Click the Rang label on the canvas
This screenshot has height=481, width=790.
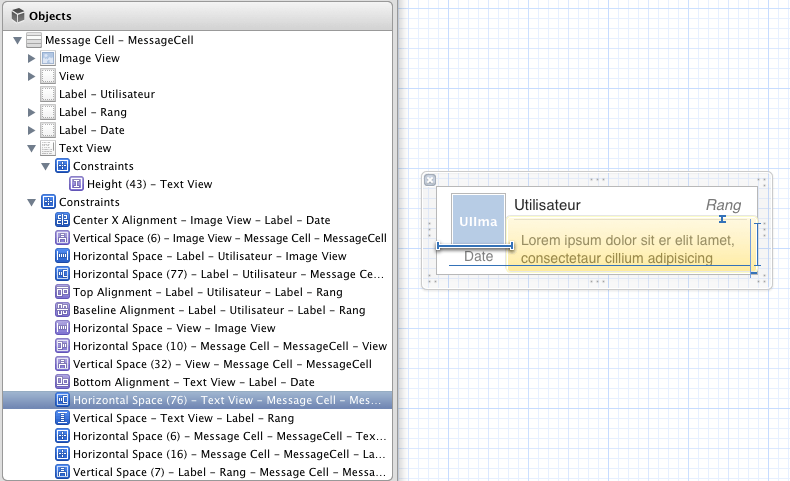[x=723, y=205]
